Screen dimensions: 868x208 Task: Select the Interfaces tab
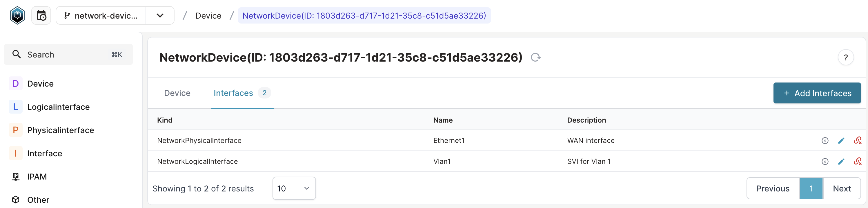tap(233, 93)
